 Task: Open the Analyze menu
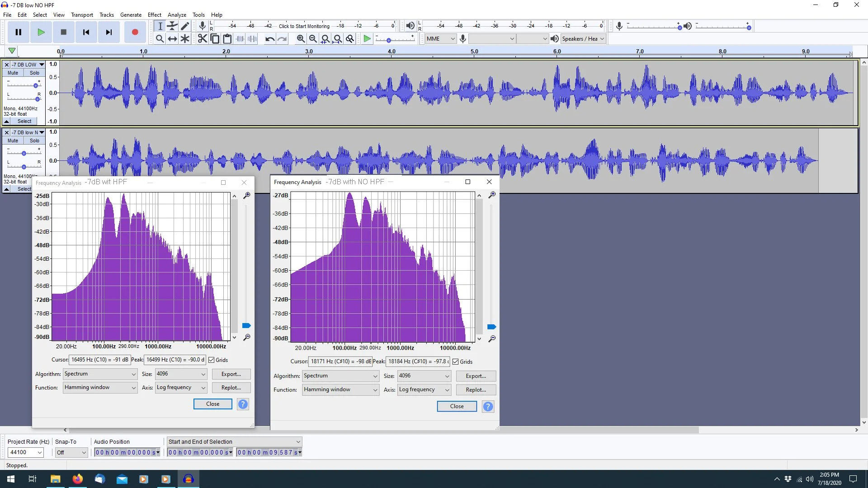pos(177,14)
